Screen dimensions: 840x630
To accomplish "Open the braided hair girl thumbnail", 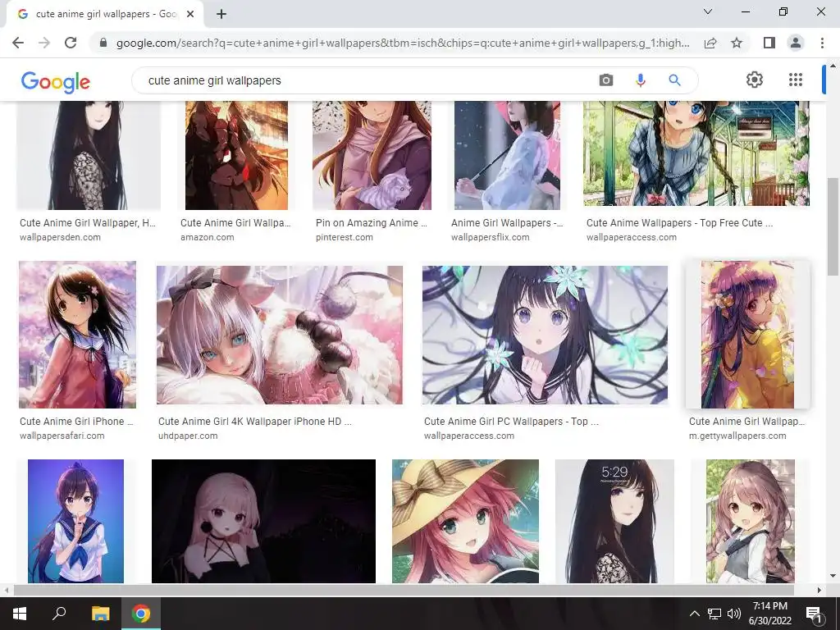I will point(751,521).
